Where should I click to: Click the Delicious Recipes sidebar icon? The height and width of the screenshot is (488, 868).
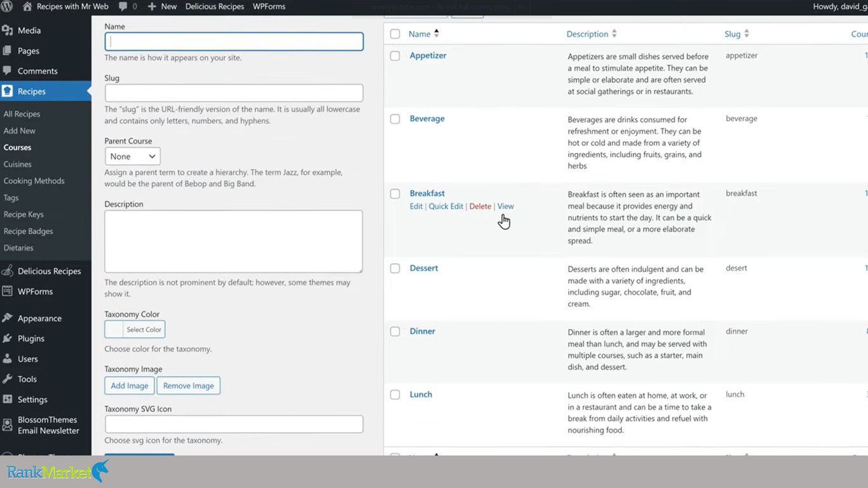(x=7, y=271)
